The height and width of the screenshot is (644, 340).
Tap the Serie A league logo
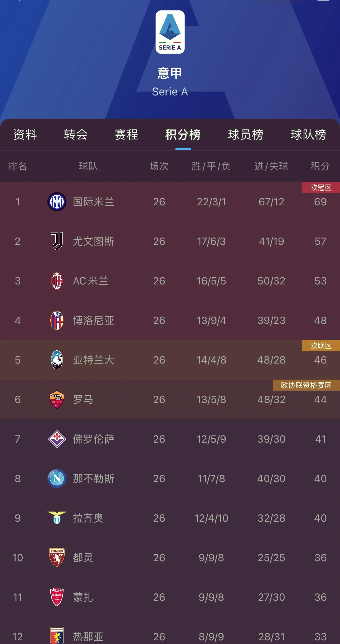tap(170, 32)
